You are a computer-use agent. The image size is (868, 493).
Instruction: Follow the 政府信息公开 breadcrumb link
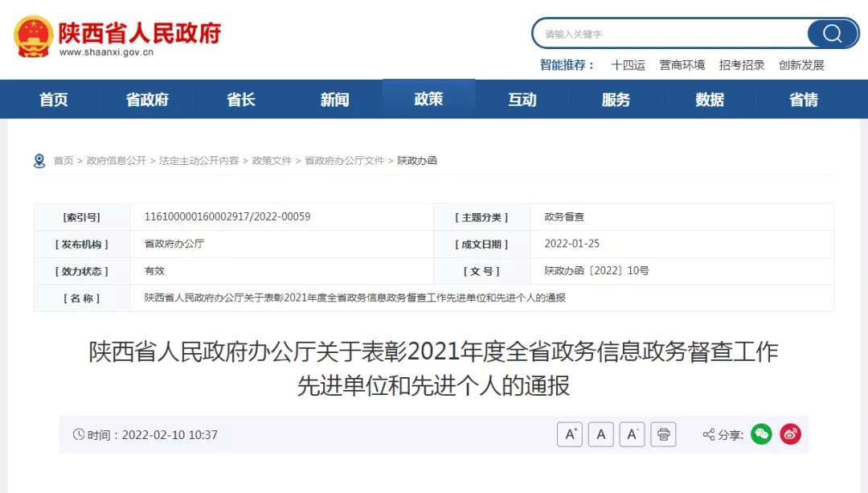(x=117, y=161)
